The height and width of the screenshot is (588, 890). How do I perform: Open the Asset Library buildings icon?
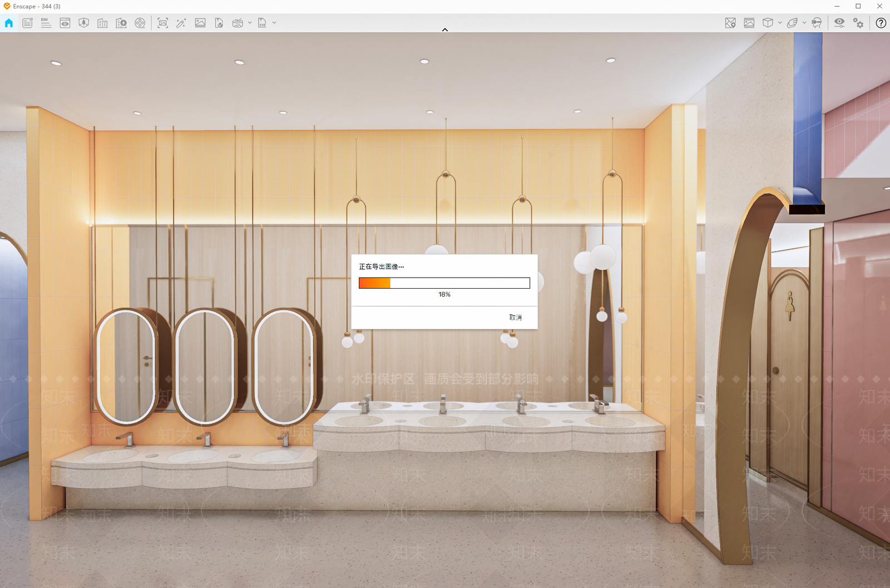click(x=102, y=23)
